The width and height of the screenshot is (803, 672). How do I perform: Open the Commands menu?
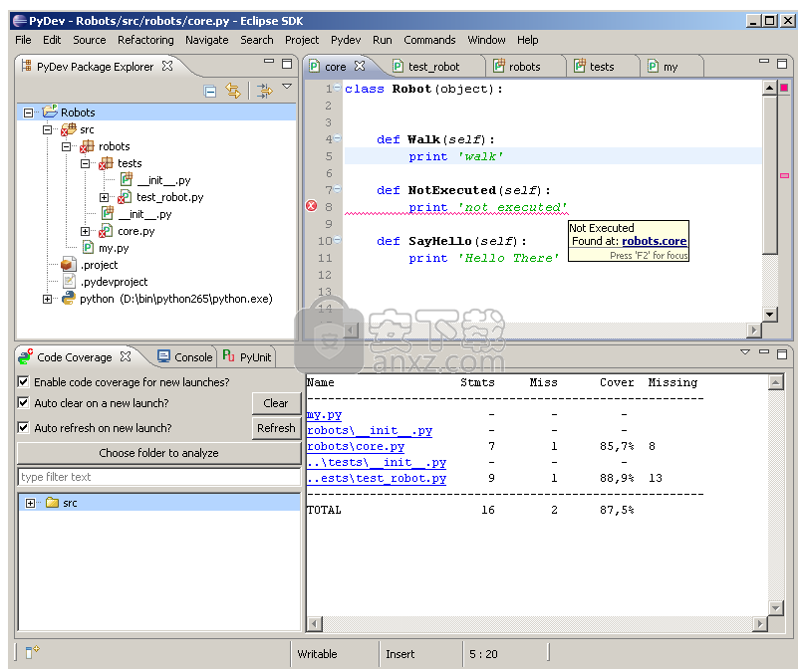[429, 40]
